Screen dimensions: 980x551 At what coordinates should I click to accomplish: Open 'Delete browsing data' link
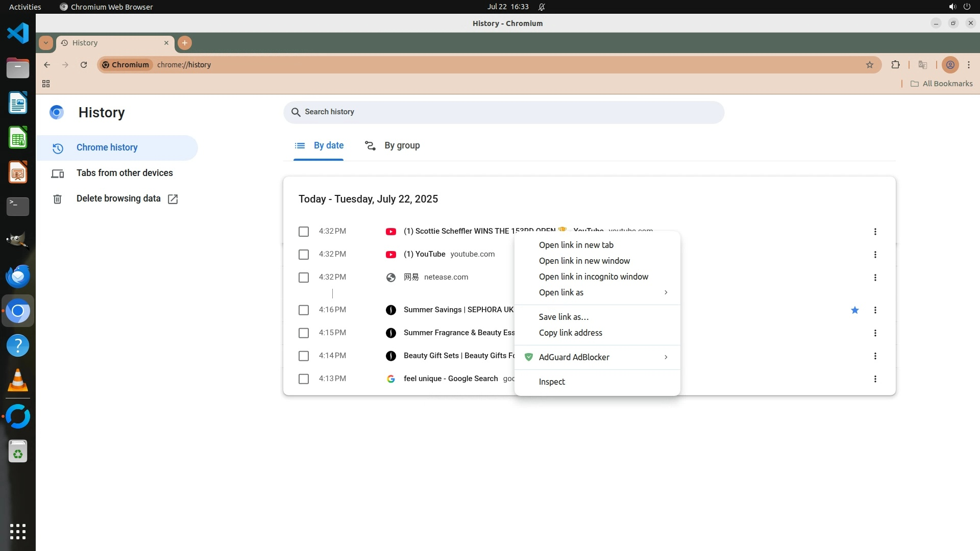click(118, 198)
